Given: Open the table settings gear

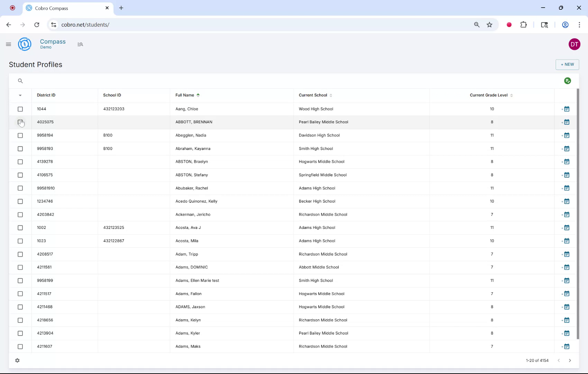Looking at the screenshot, I should click(17, 360).
